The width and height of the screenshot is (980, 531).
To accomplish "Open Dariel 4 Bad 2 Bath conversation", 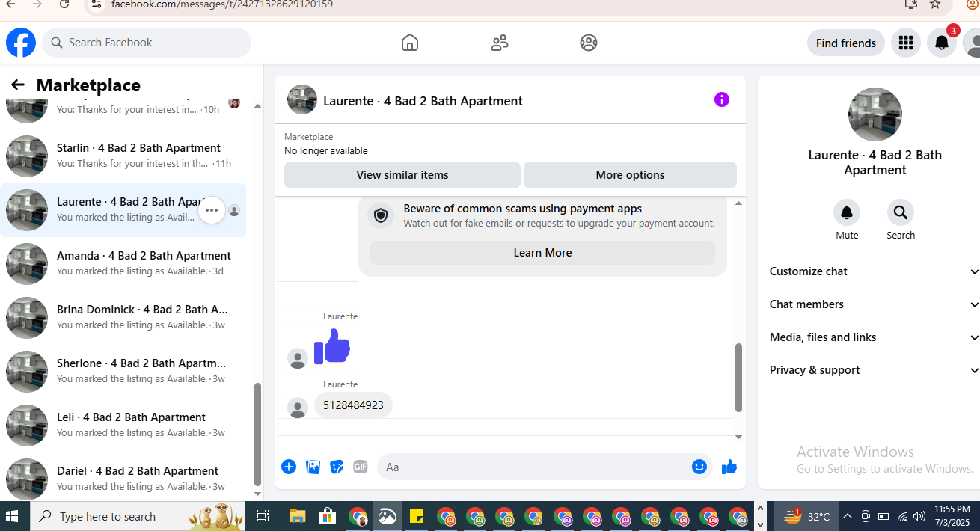I will 123,479.
